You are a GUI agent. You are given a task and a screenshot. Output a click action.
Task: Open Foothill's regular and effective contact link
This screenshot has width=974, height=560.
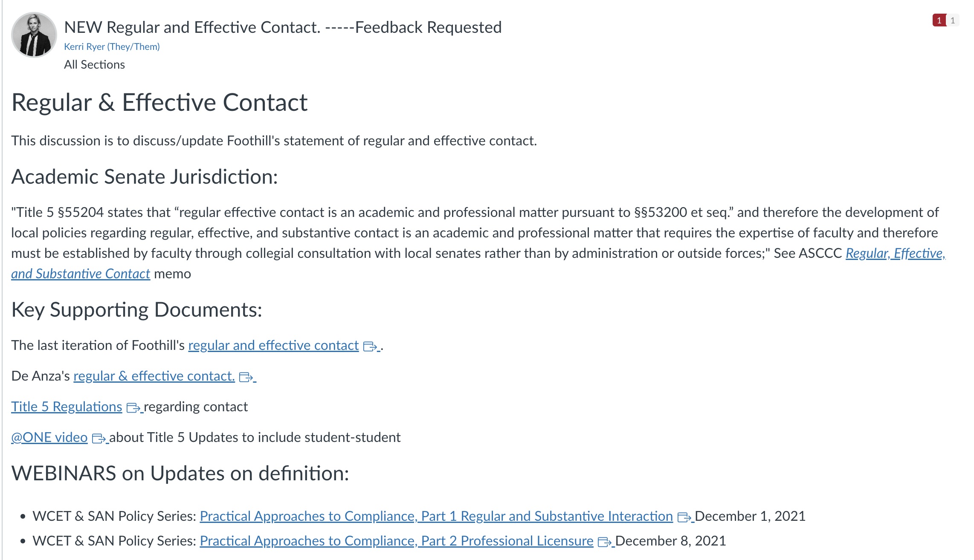(273, 345)
